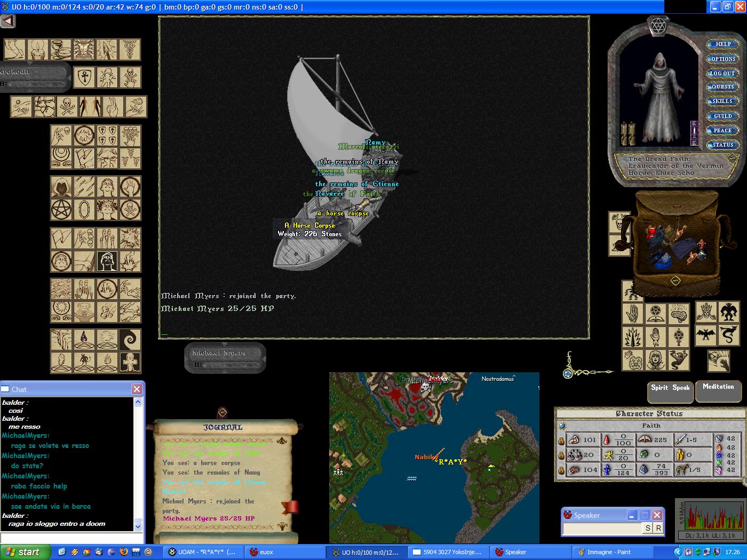The height and width of the screenshot is (560, 747).
Task: Click the chalice and plate Create Food icon
Action: [x=60, y=50]
